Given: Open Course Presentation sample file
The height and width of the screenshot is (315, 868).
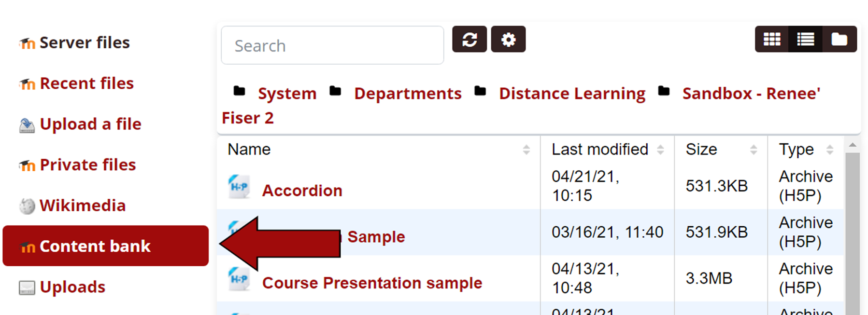Looking at the screenshot, I should 372,283.
